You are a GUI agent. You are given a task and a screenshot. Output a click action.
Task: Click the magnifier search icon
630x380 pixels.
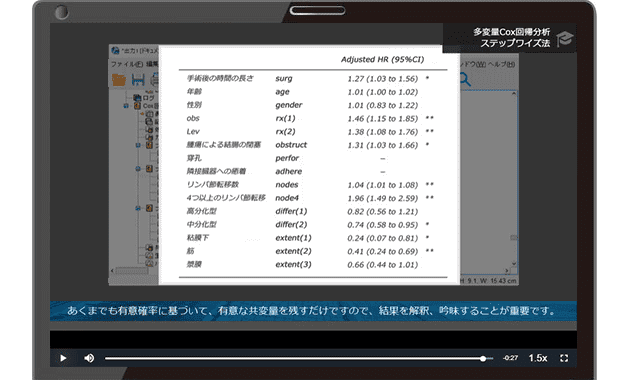click(465, 79)
